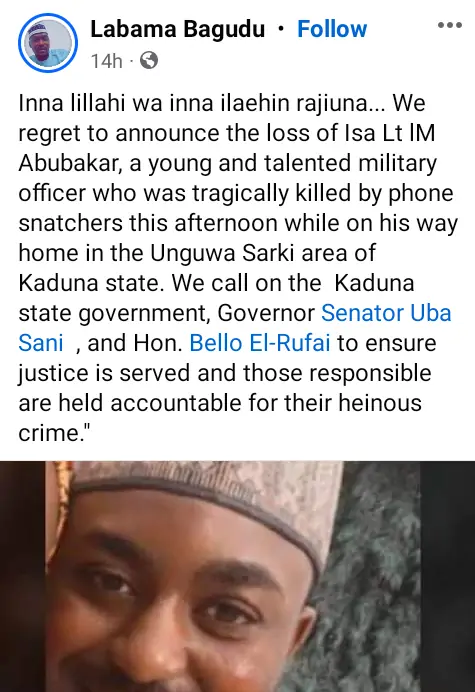This screenshot has height=692, width=475.
Task: Open the three-dot post options menu
Action: (x=450, y=25)
